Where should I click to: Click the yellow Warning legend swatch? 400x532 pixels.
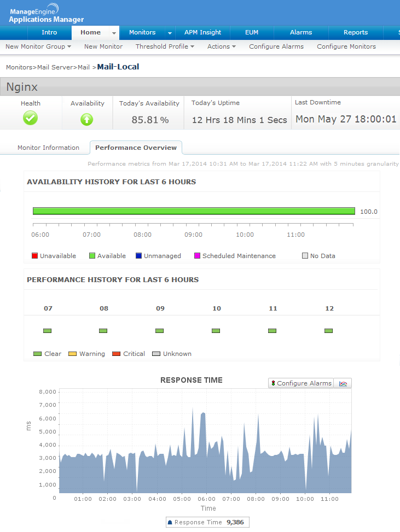pos(72,354)
